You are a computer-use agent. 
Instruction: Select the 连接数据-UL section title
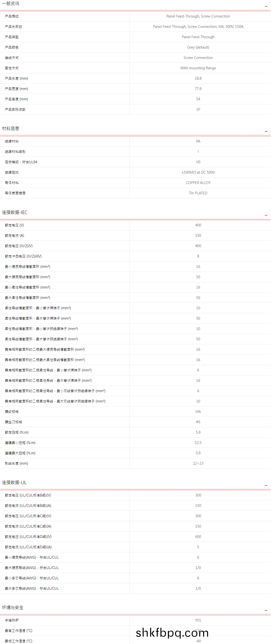14,482
